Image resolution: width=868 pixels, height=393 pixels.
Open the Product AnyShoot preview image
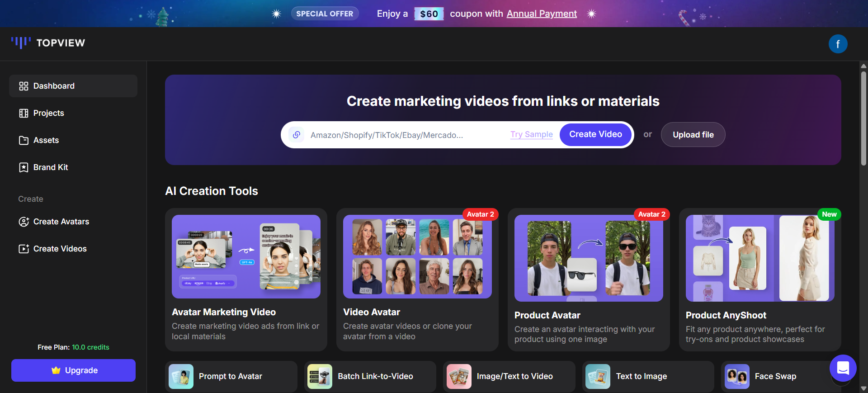(x=760, y=258)
